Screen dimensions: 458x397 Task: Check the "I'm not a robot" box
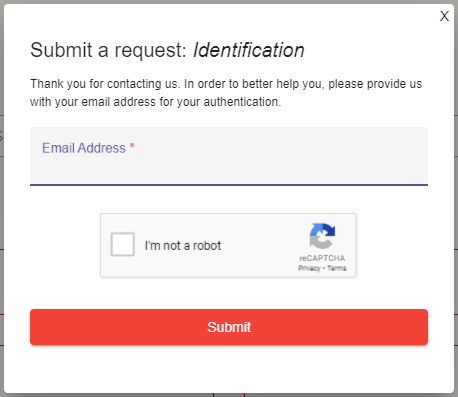pos(123,244)
